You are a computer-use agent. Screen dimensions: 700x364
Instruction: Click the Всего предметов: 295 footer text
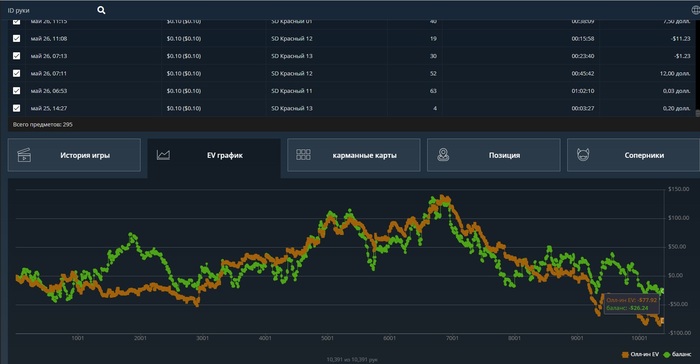click(x=42, y=125)
